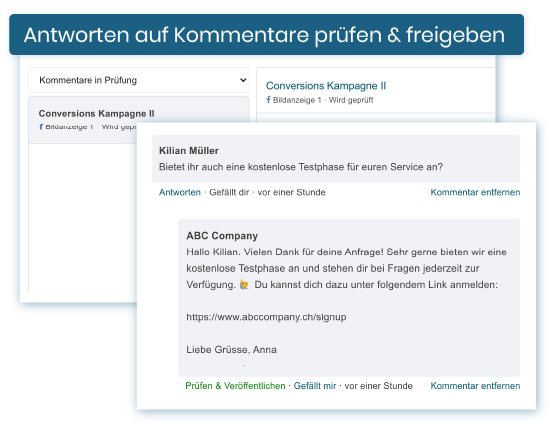Click the dropdown chevron arrow
550x440 pixels.
pyautogui.click(x=243, y=80)
